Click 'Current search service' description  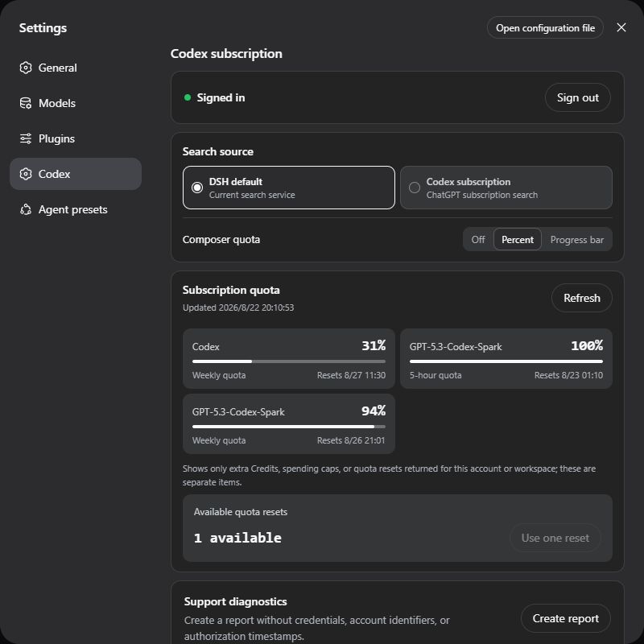(252, 195)
